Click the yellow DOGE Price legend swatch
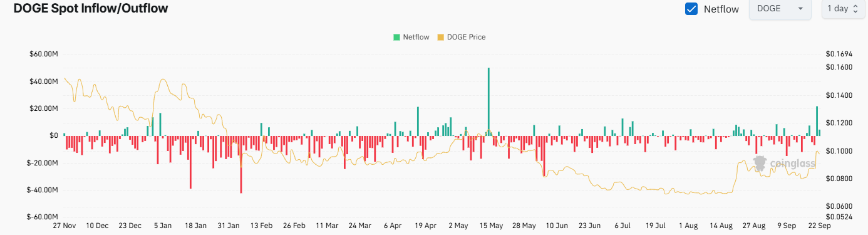Image resolution: width=868 pixels, height=235 pixels. (440, 37)
